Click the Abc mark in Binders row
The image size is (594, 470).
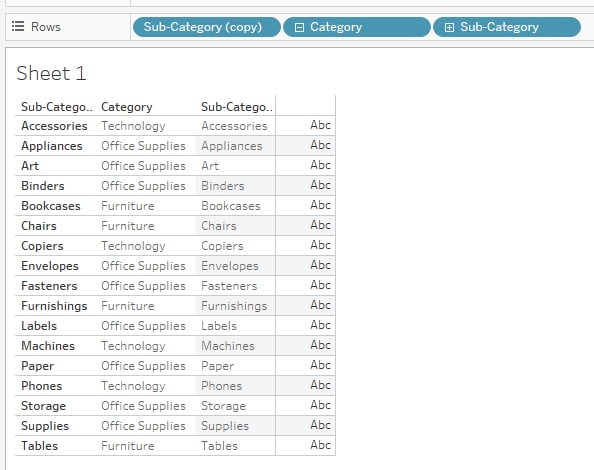point(320,185)
